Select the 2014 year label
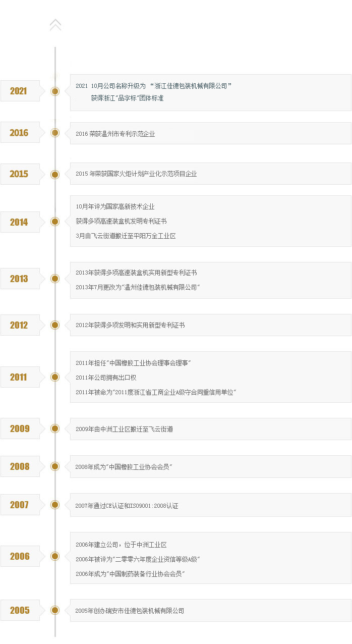 (x=19, y=222)
